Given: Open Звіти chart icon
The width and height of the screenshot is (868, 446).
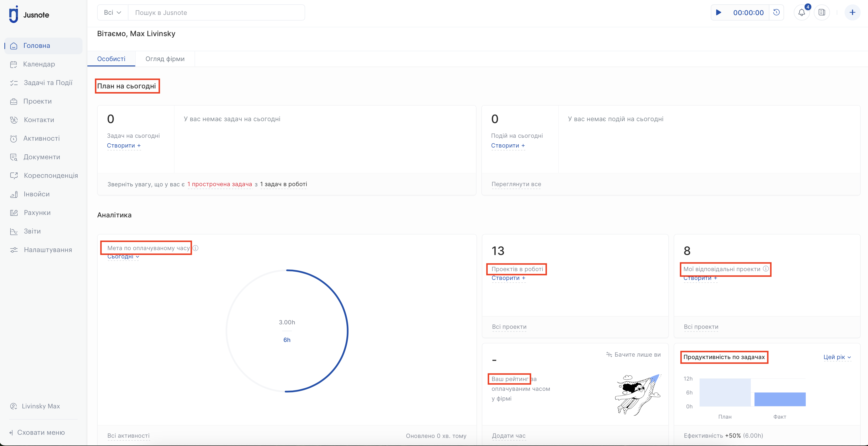Looking at the screenshot, I should (x=14, y=231).
